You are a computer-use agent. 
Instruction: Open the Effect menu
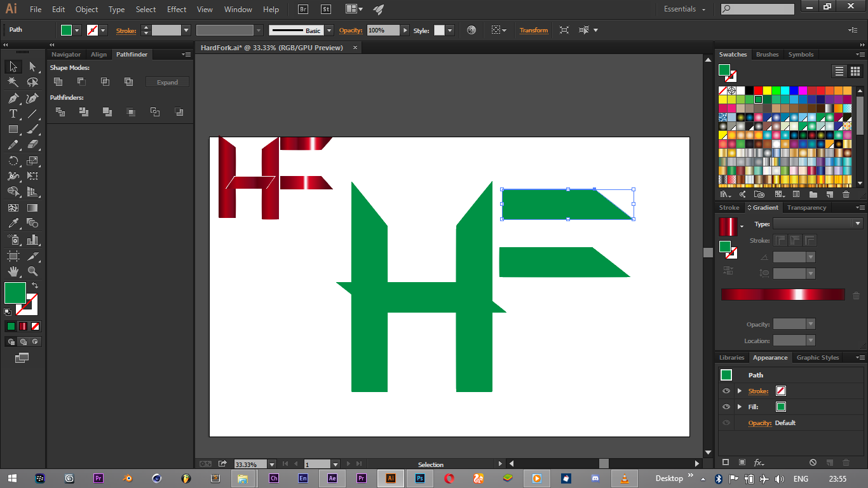(x=177, y=10)
